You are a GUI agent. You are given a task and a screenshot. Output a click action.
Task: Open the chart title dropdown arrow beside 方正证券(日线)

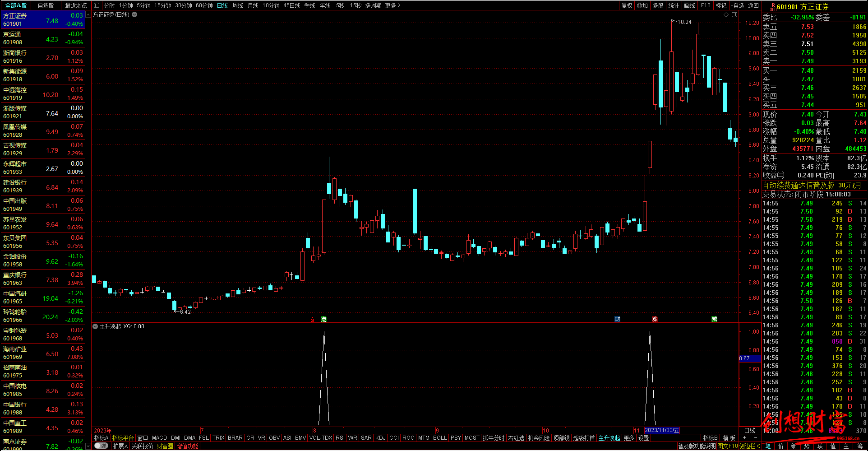134,14
